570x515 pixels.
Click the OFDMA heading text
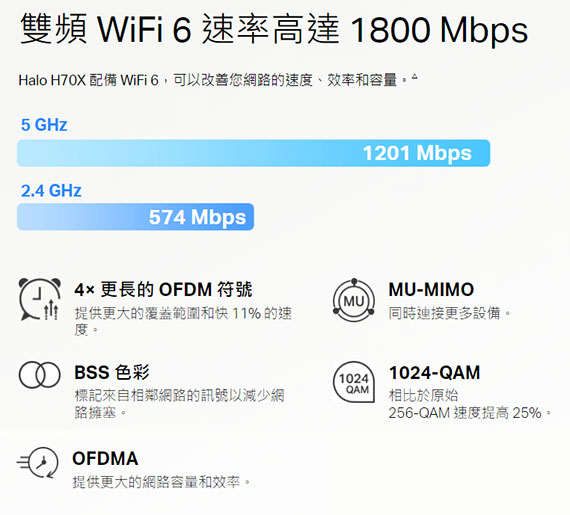coord(105,458)
